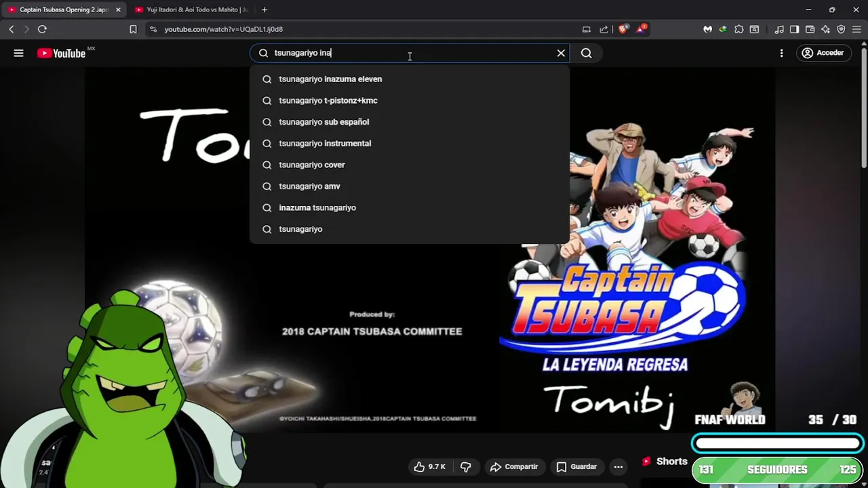Save the video with Guardar
868x488 pixels.
(576, 466)
